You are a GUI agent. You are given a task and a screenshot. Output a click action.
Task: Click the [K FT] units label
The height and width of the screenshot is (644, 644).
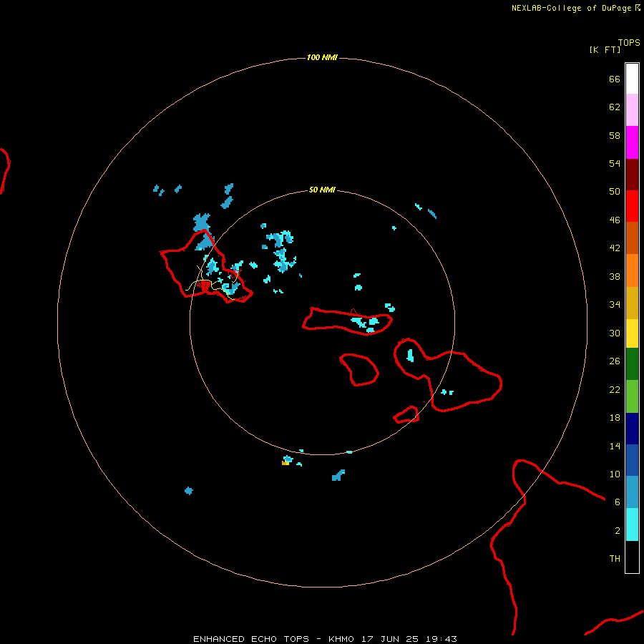(x=605, y=50)
